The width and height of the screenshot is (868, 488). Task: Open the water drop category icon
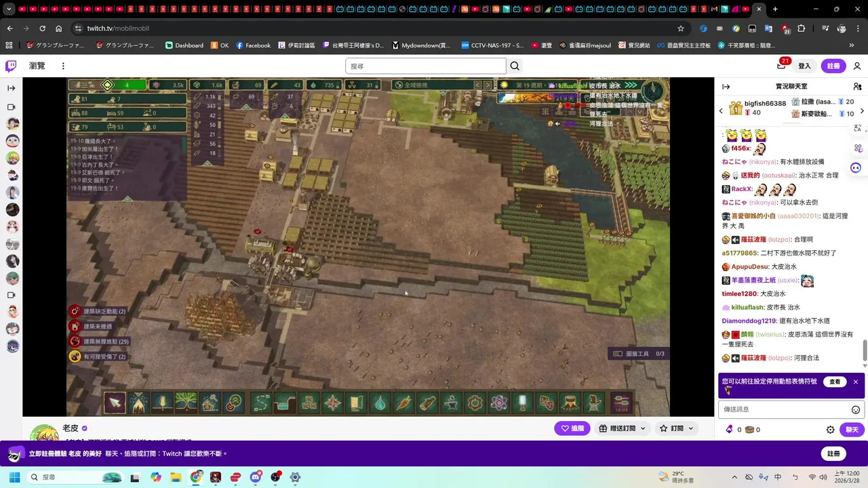(380, 403)
